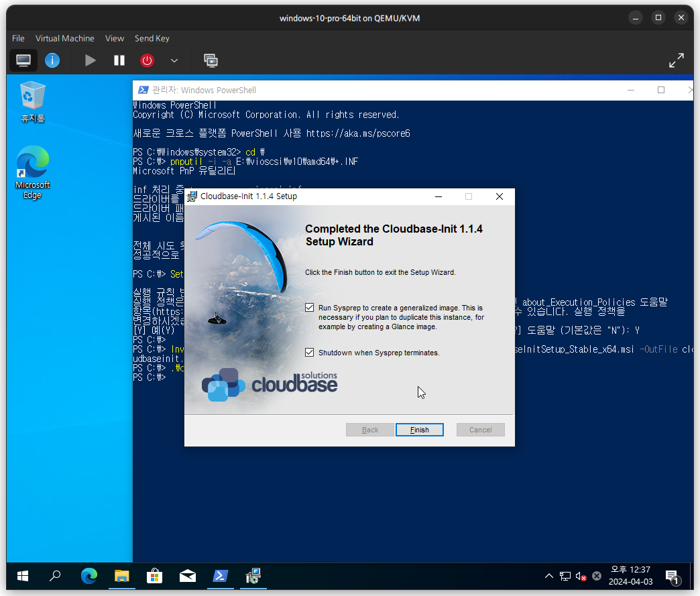Open the Virtual Machine menu
Viewport: 700px width, 596px height.
[65, 38]
